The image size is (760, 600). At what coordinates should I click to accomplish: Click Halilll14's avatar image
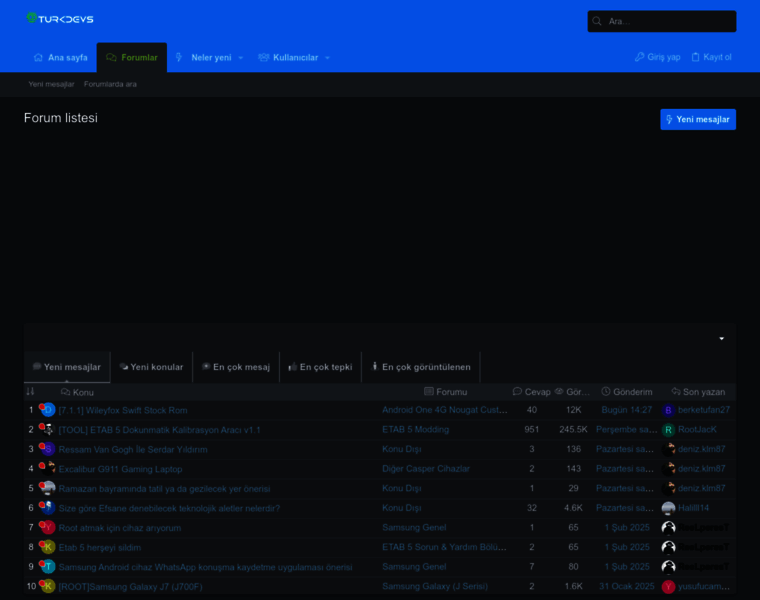668,508
